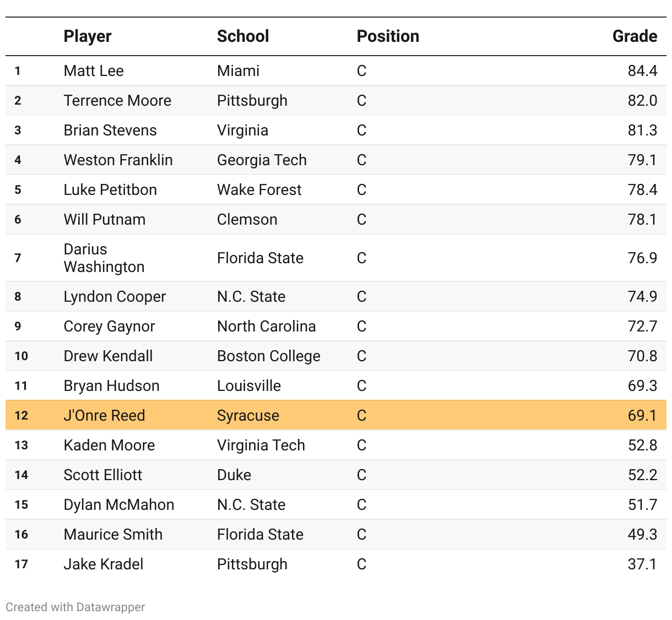Click the 69.1 grade in the highlighted row
672x620 pixels.
[642, 416]
